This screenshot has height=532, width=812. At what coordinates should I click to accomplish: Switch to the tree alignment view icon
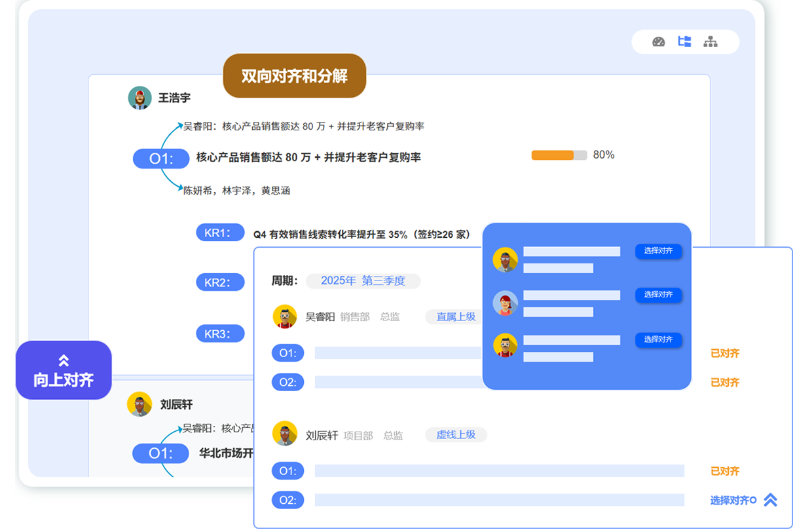click(x=684, y=41)
